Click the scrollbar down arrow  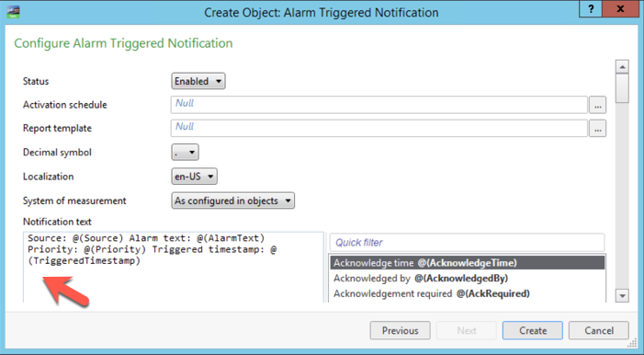[622, 295]
